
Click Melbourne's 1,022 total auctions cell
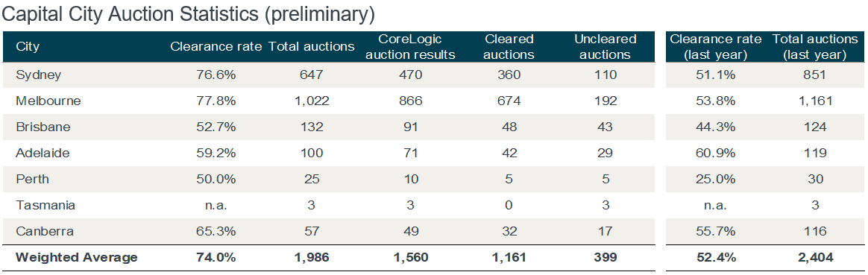coord(311,101)
